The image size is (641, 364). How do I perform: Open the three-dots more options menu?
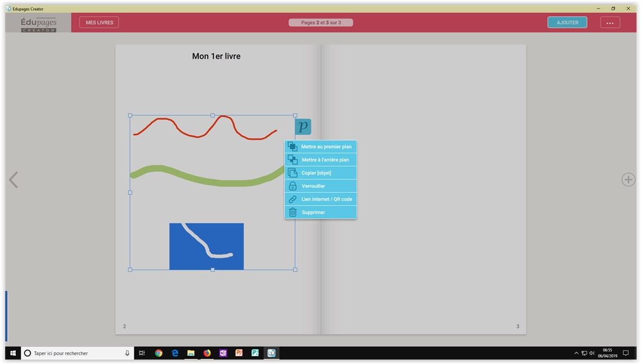pos(610,23)
